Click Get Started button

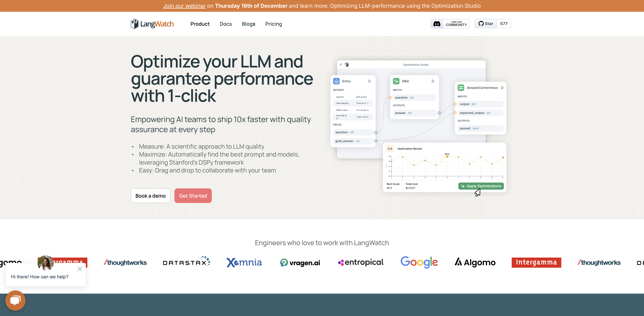[x=193, y=195]
